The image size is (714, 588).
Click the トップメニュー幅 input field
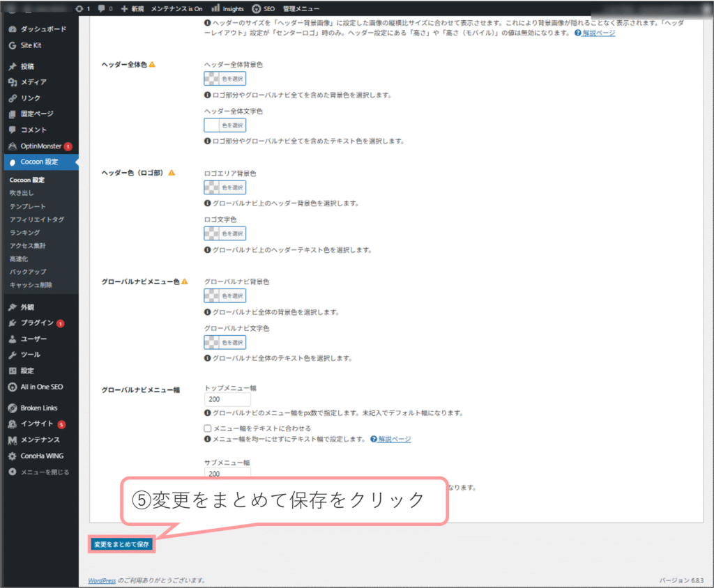222,400
